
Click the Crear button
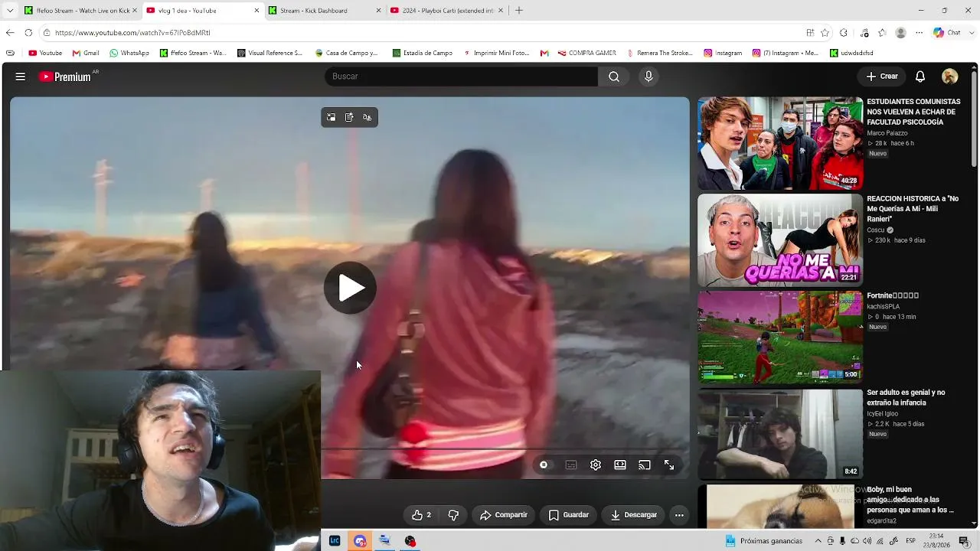point(882,77)
